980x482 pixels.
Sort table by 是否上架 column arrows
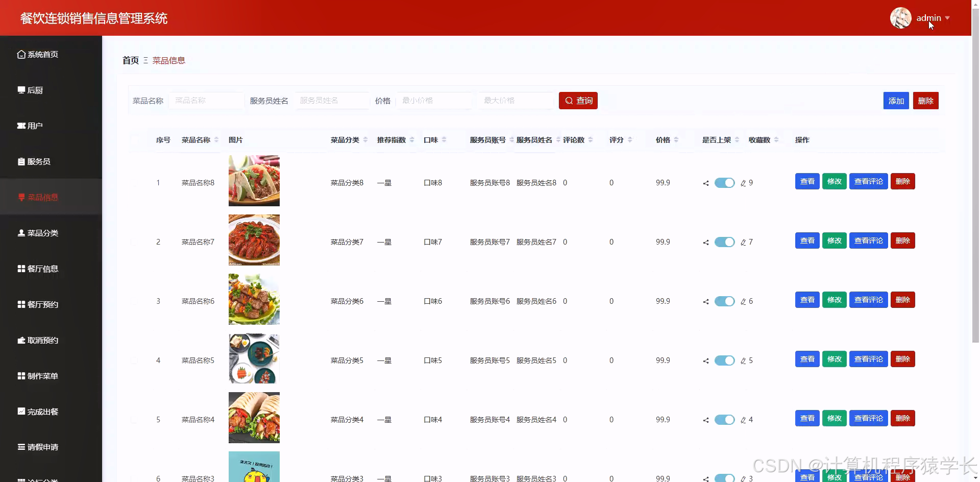737,140
